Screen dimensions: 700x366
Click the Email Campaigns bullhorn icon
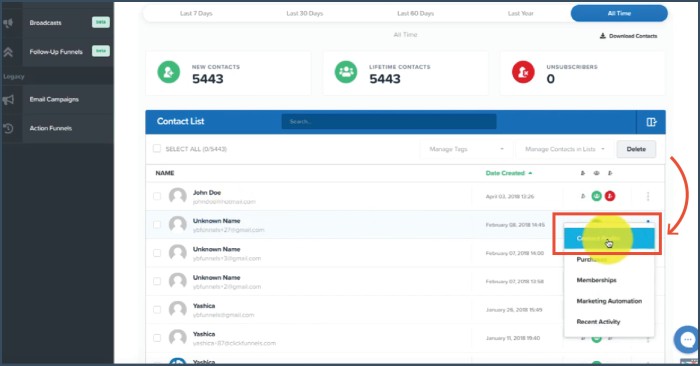coord(8,99)
